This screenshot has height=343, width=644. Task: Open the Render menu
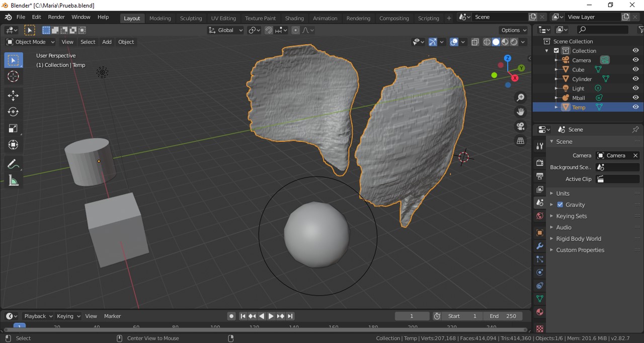(56, 17)
